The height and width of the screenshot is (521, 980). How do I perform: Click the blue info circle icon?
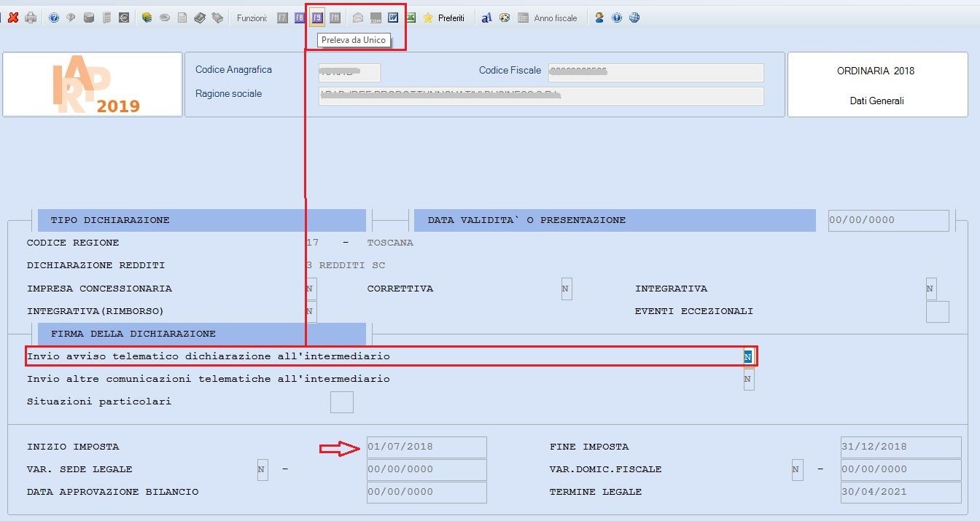617,17
